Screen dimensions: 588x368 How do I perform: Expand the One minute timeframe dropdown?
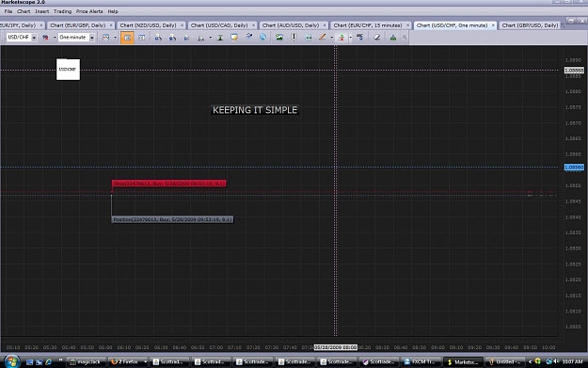pos(91,38)
